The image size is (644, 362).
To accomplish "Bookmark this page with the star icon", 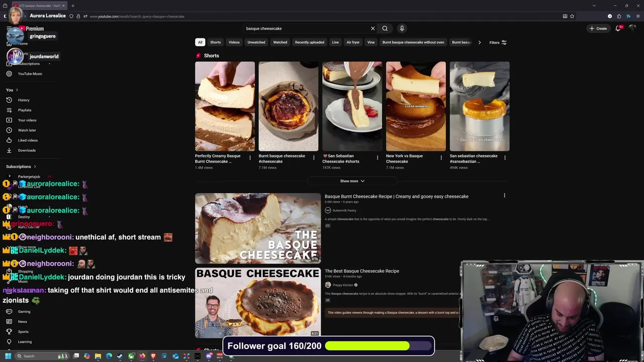I will [x=572, y=16].
